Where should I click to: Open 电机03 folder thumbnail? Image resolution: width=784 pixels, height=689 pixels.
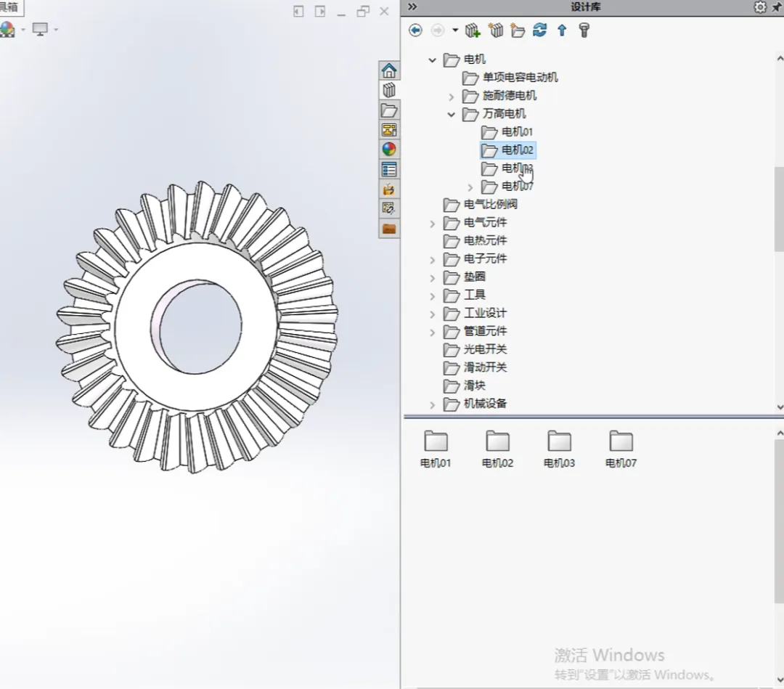click(x=559, y=449)
